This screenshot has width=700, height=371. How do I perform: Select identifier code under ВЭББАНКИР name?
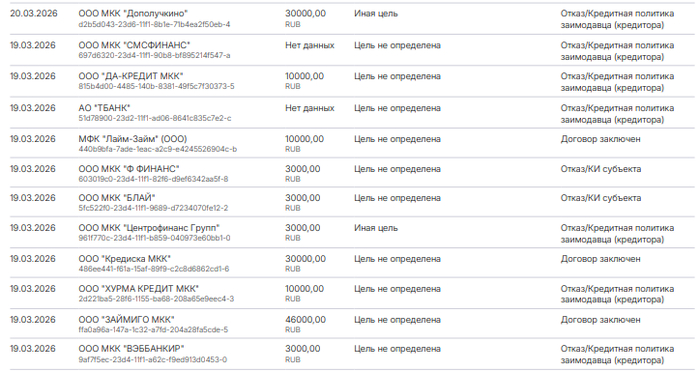coord(153,359)
